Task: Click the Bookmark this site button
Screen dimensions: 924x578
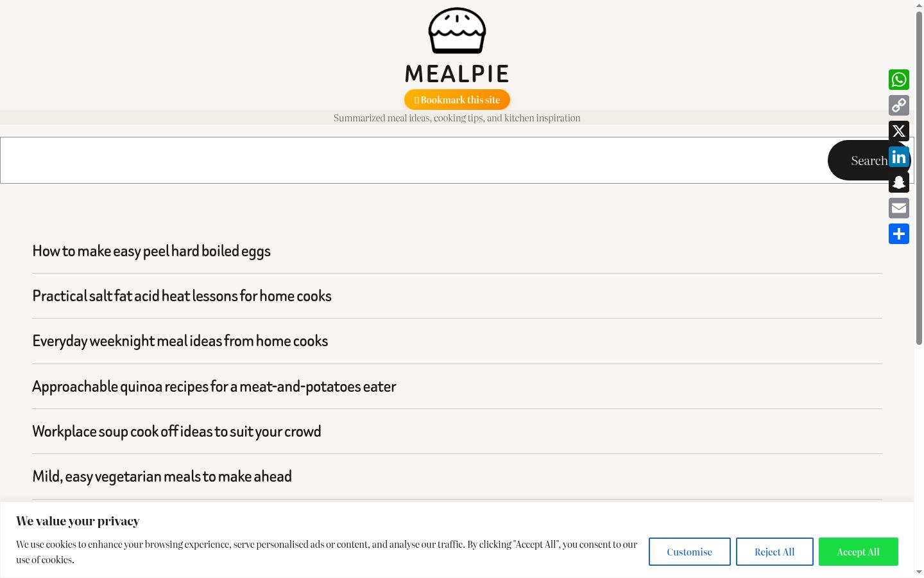Action: pyautogui.click(x=457, y=100)
